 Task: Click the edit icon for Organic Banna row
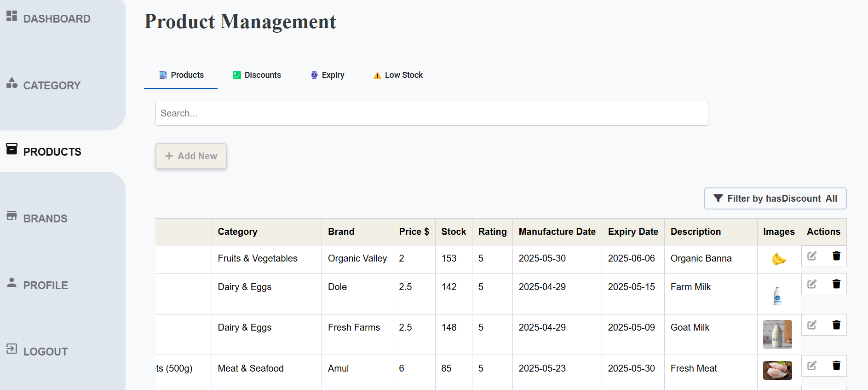point(812,256)
